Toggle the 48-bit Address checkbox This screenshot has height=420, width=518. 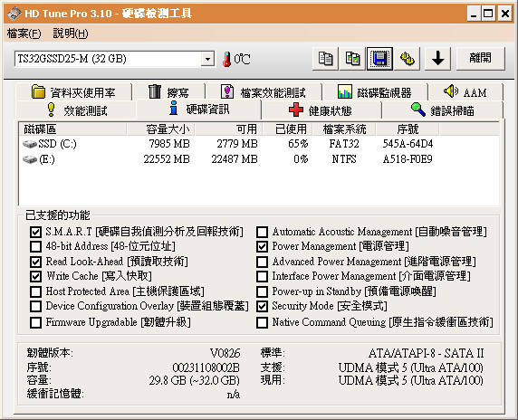click(x=35, y=246)
